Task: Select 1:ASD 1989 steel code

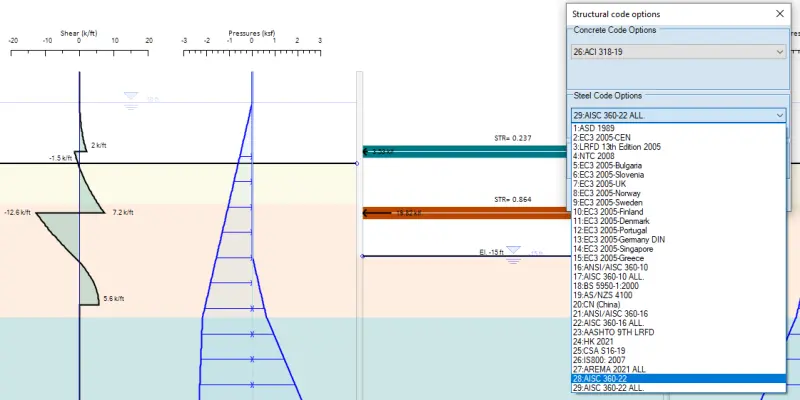Action: [678, 129]
